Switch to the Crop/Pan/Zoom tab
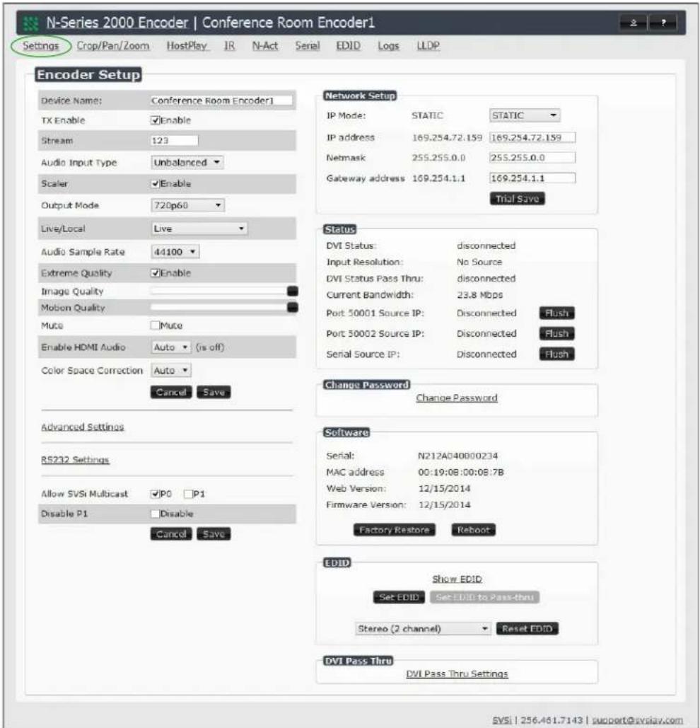 113,46
